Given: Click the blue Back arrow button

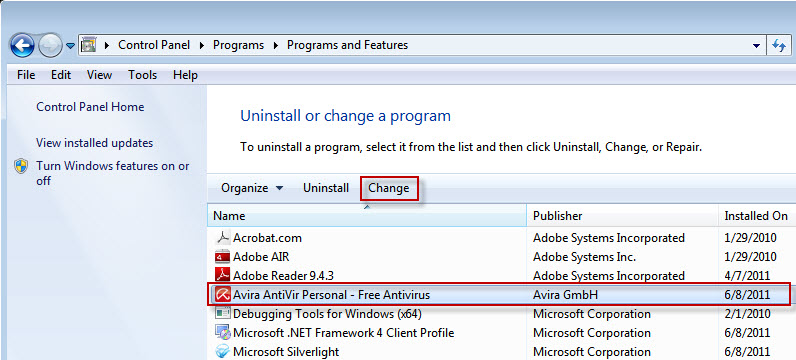Looking at the screenshot, I should pos(22,46).
